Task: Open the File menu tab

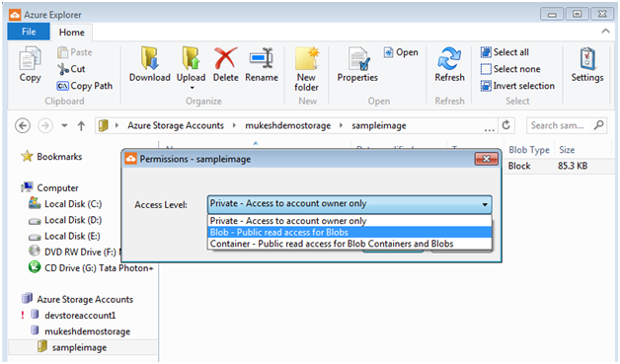Action: pos(29,32)
